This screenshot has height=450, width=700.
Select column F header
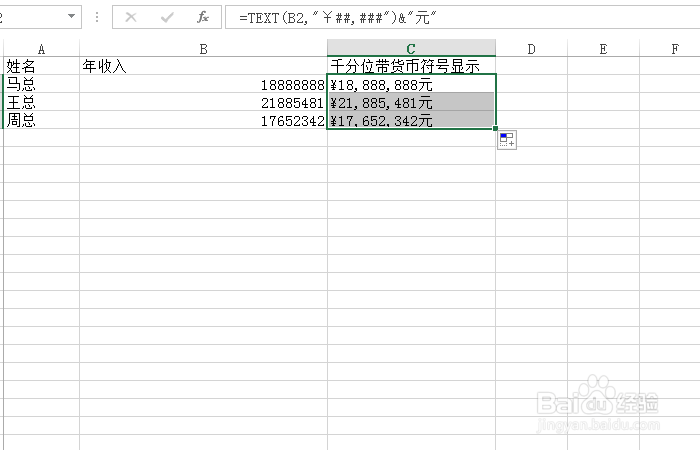coord(670,48)
